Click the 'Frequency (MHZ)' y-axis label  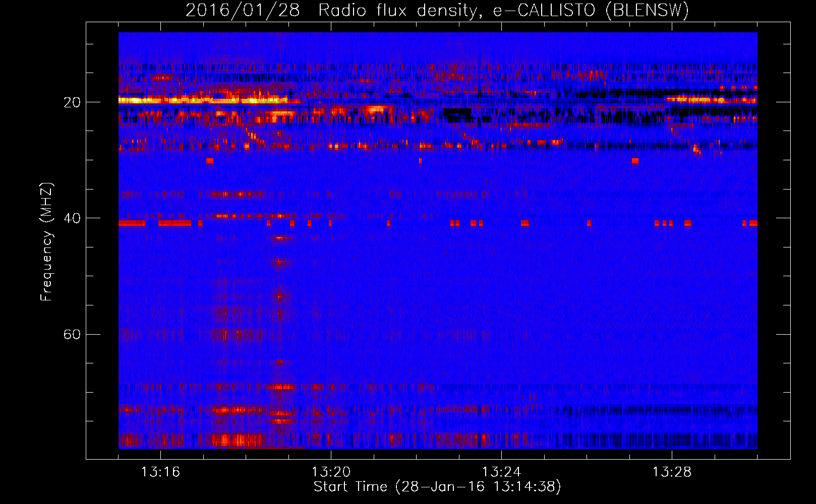[46, 242]
